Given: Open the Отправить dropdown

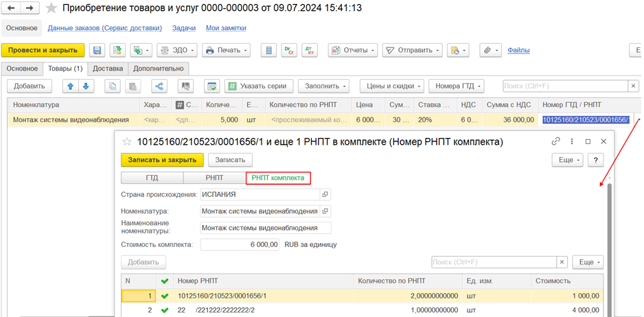Looking at the screenshot, I should pyautogui.click(x=413, y=50).
